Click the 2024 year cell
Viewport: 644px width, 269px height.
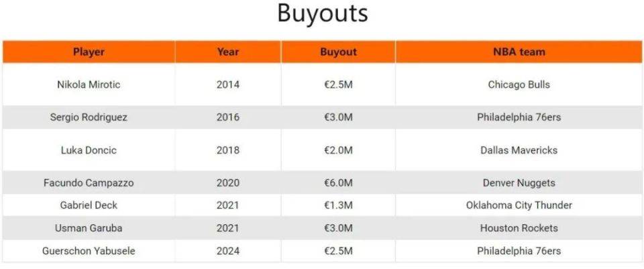point(228,251)
